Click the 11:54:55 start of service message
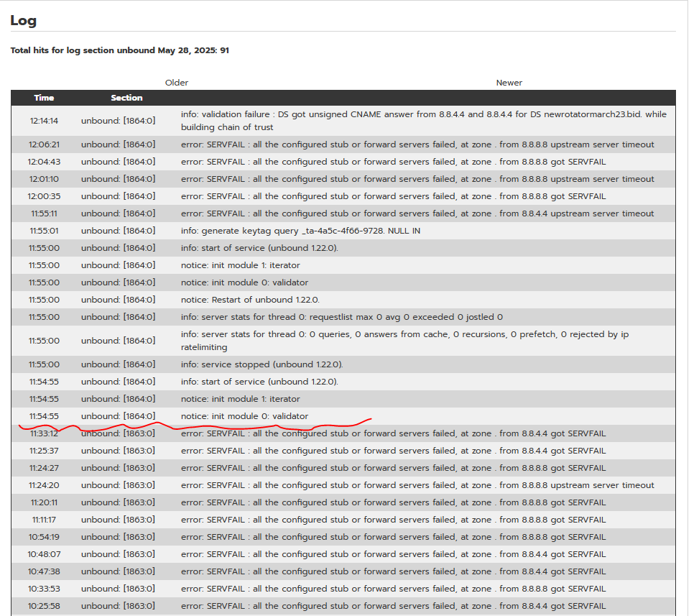This screenshot has height=616, width=699. 259,382
